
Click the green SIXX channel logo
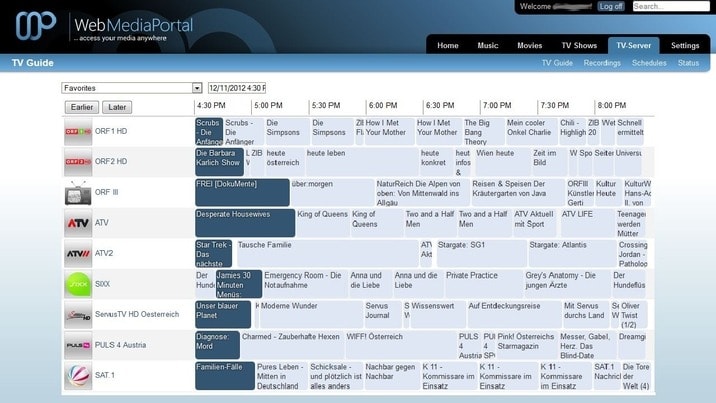[78, 284]
